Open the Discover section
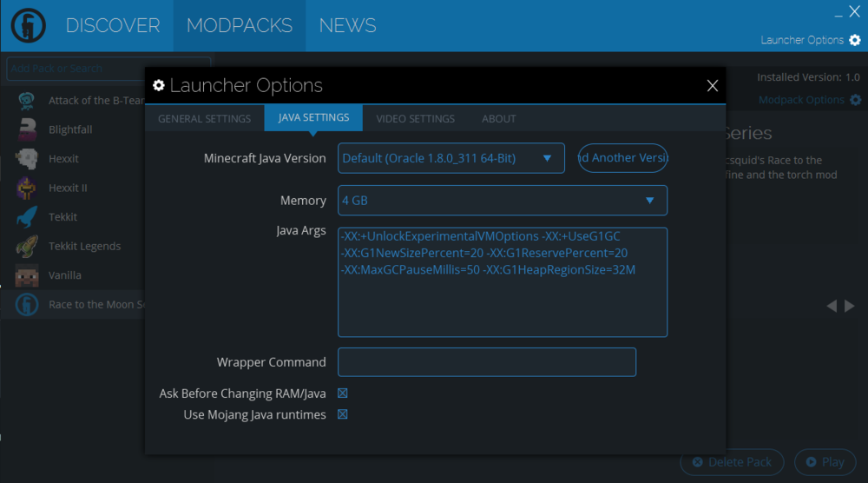Image resolution: width=868 pixels, height=483 pixels. (x=113, y=25)
